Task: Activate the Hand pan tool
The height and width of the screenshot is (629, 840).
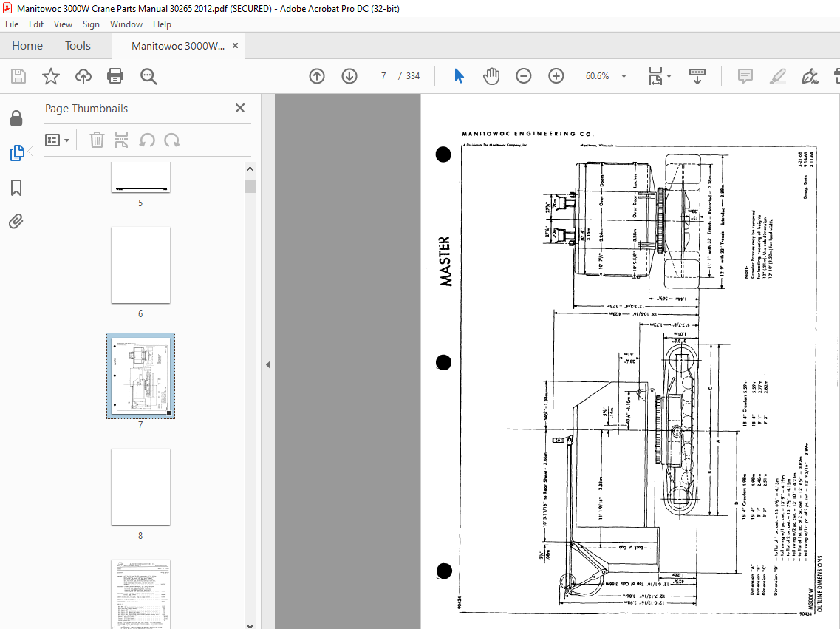Action: coord(491,76)
